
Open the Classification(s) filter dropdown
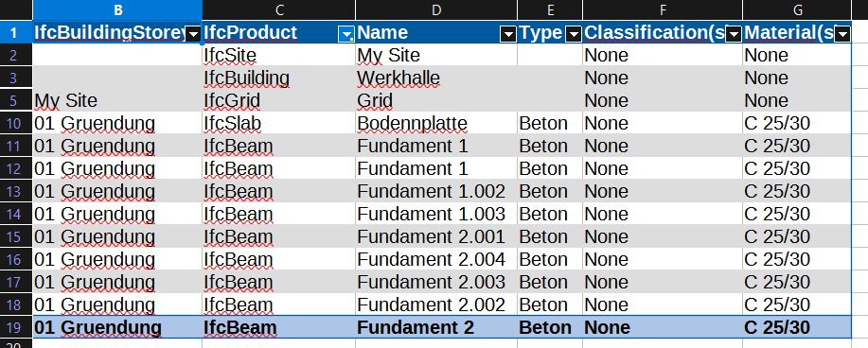coord(734,35)
